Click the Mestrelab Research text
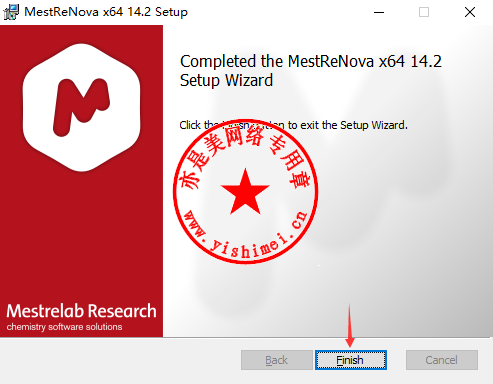The width and height of the screenshot is (493, 384). tap(81, 311)
